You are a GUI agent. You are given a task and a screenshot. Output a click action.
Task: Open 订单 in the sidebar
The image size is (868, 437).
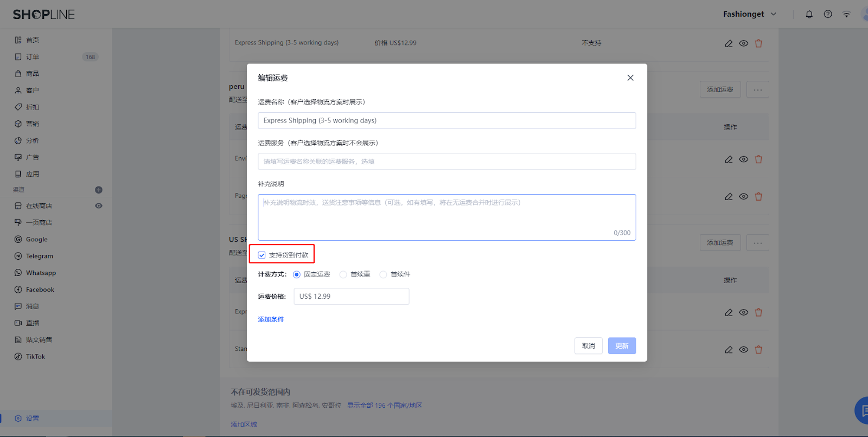(x=33, y=57)
